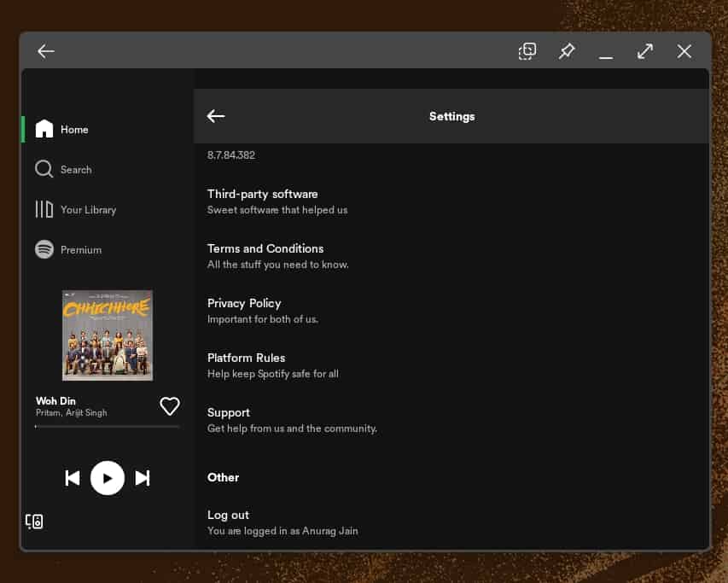Like Woh Din with the heart icon
The image size is (728, 583).
tap(170, 406)
